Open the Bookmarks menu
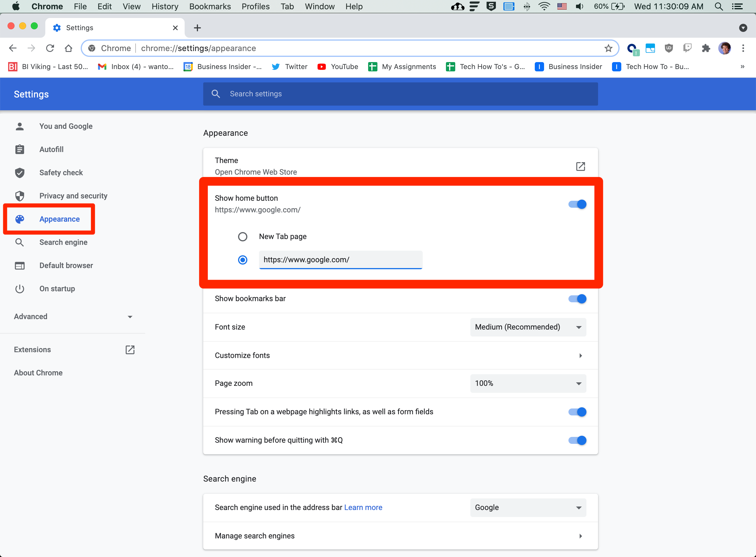 coord(210,6)
